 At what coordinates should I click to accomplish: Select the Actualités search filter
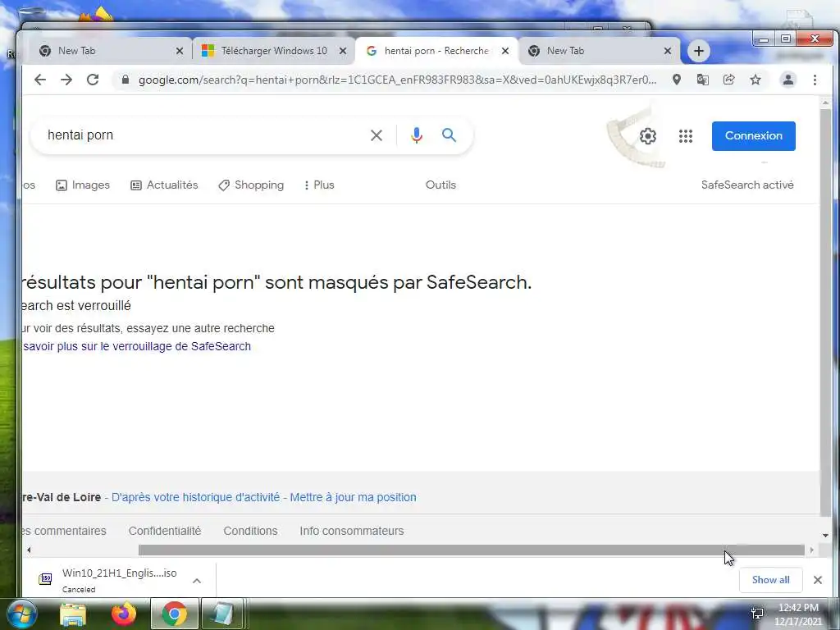tap(164, 185)
